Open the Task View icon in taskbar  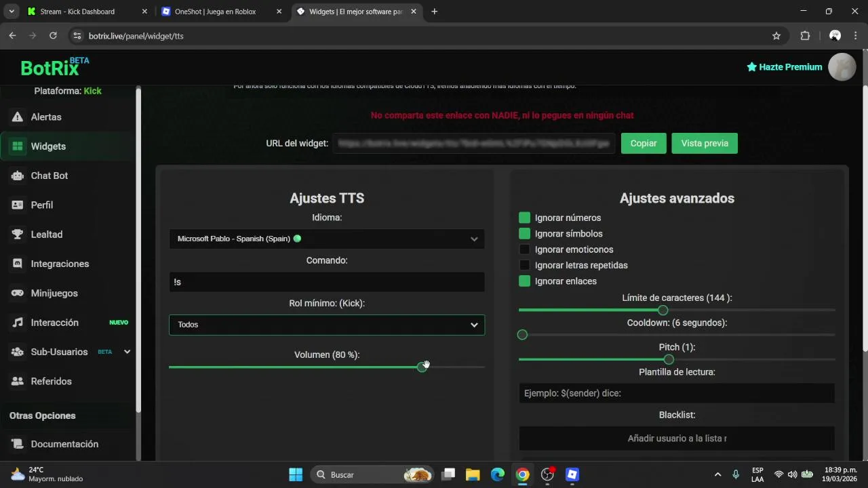click(x=448, y=474)
